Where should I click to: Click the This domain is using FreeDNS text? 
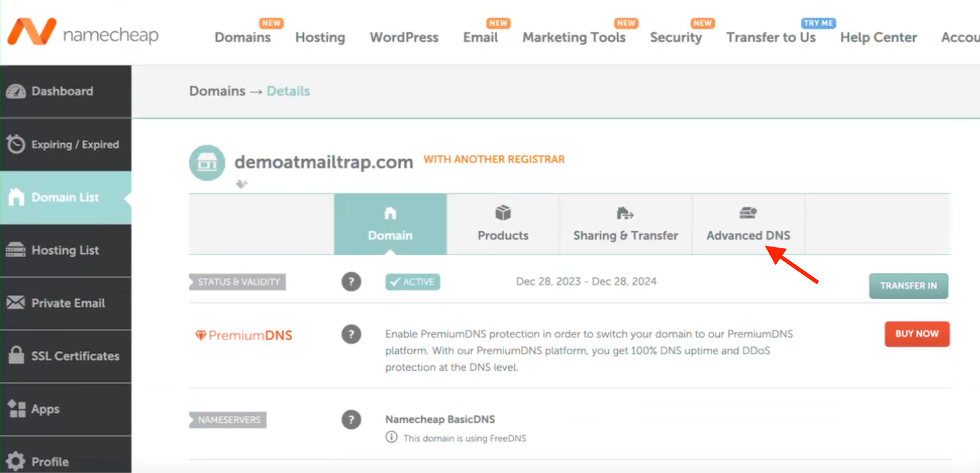(464, 438)
